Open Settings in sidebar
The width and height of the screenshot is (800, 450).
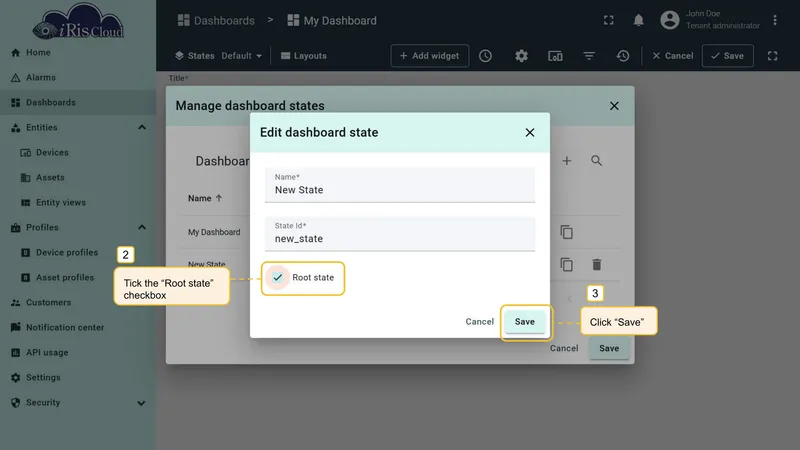click(x=78, y=378)
